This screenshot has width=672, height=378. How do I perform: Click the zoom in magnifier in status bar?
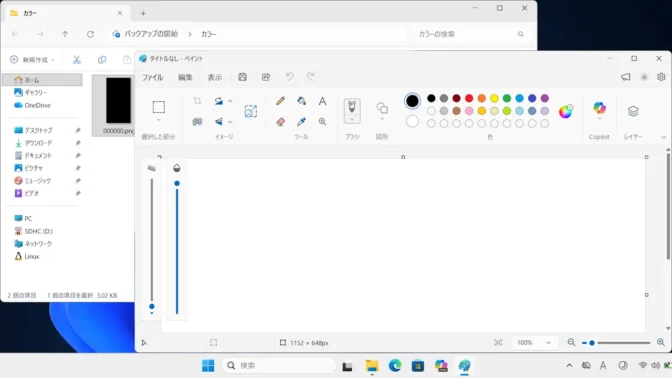click(661, 342)
